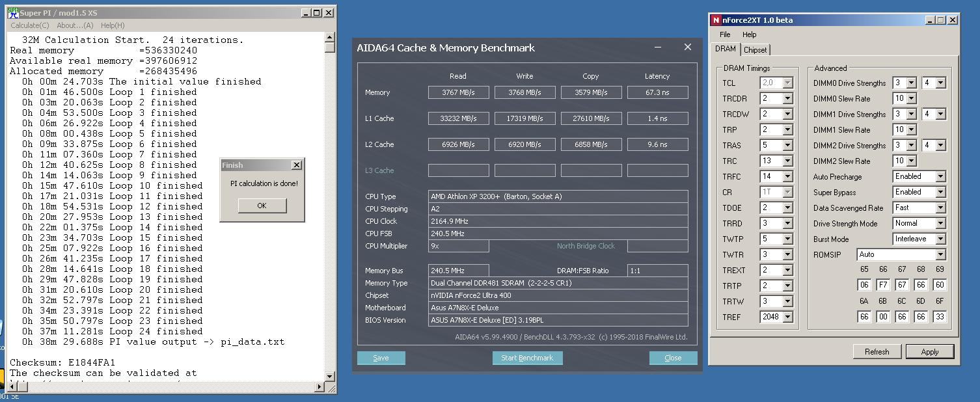
Task: Click the Super PI vertical scrollbar down arrow
Action: pyautogui.click(x=330, y=376)
